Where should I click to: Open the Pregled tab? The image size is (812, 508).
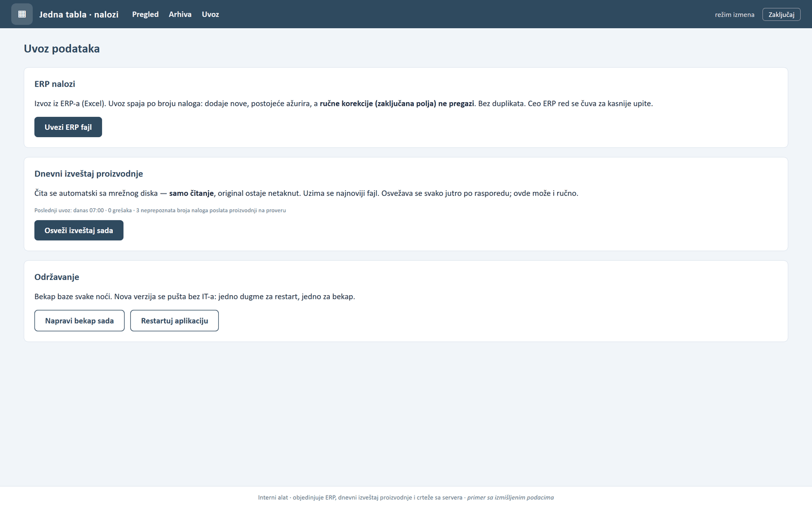coord(145,14)
